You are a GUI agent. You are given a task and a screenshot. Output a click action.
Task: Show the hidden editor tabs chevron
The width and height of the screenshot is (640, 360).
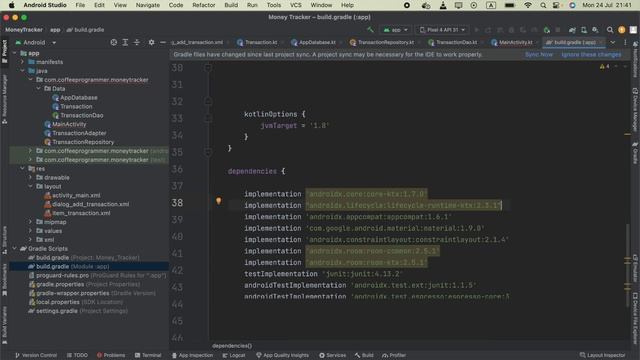click(613, 42)
